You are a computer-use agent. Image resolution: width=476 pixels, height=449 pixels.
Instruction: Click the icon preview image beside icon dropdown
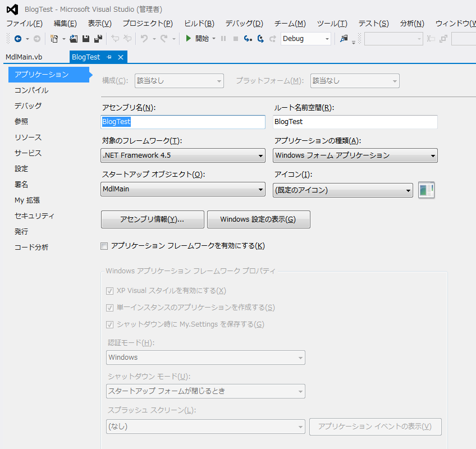(426, 190)
